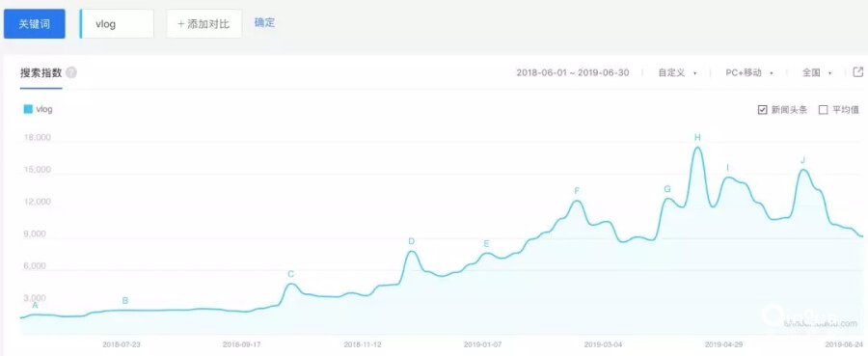
Task: Switch to the 搜索指数 tab
Action: click(41, 73)
